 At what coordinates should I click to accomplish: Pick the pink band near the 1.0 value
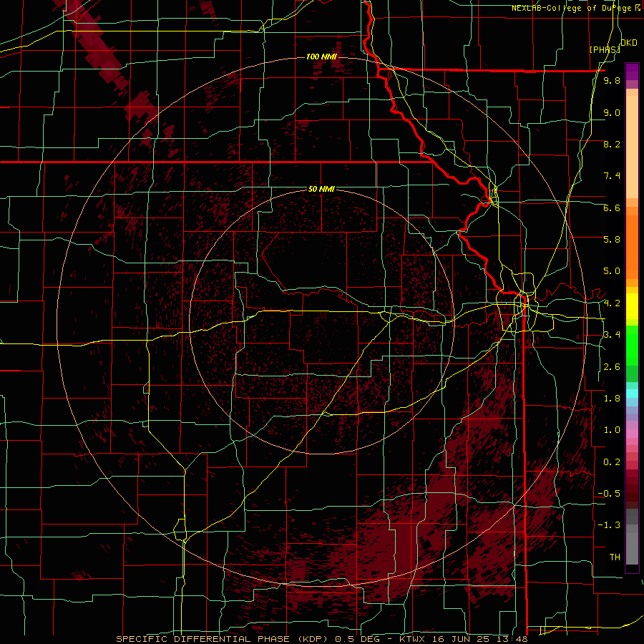click(x=632, y=434)
